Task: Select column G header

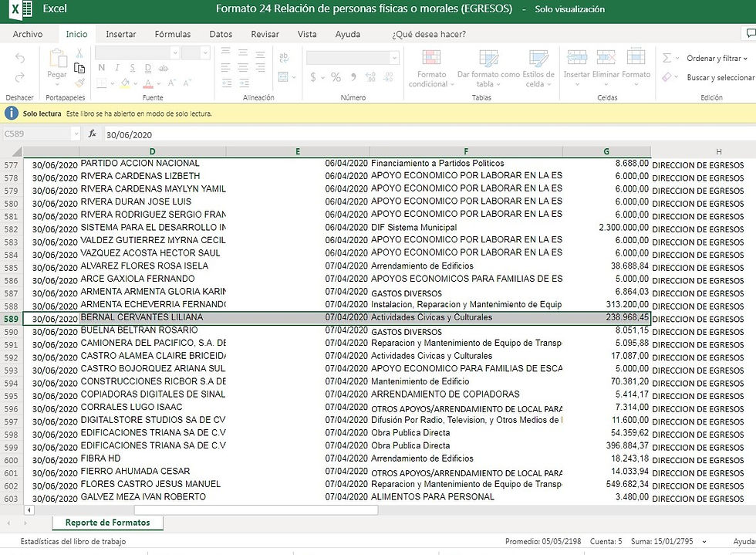Action: coord(606,151)
